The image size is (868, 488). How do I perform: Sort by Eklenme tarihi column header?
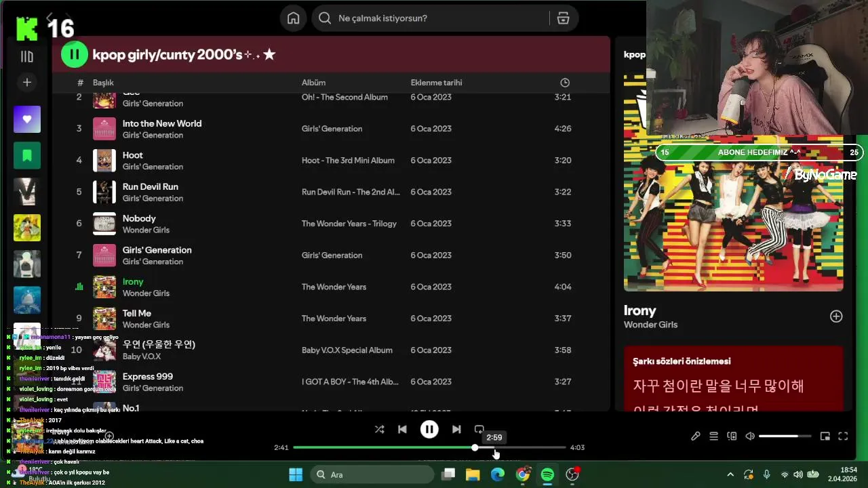[436, 83]
